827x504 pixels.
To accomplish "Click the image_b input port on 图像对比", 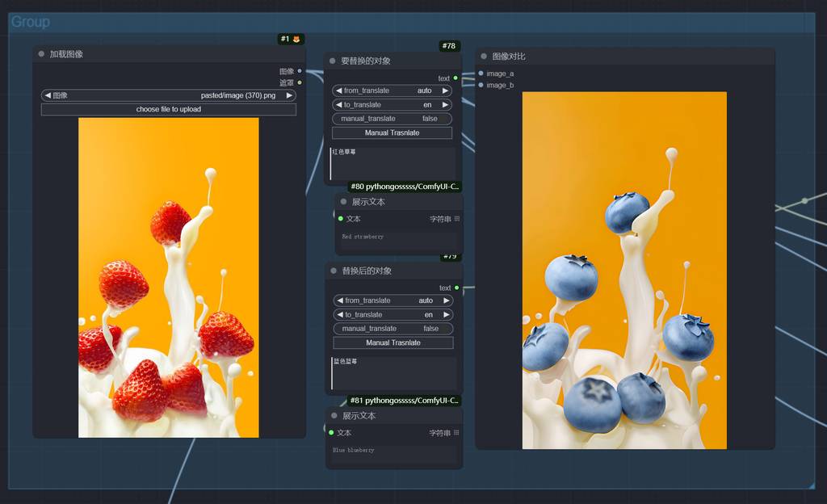I will click(x=481, y=85).
